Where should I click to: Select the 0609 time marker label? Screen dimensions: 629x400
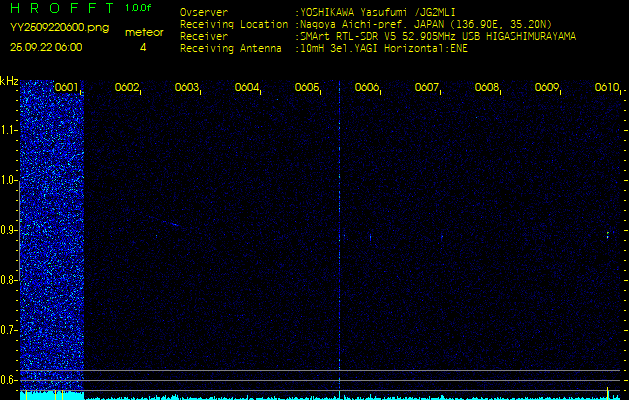click(547, 87)
